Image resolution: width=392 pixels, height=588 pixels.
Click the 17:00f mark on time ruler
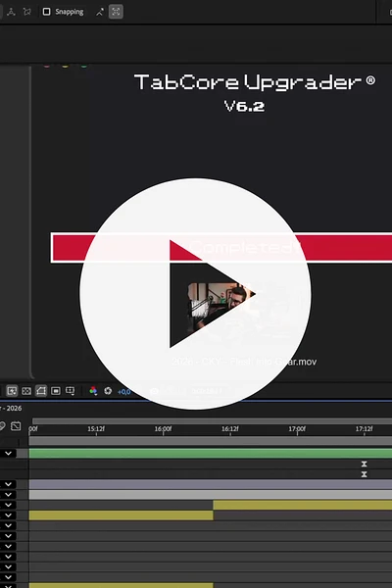297,428
